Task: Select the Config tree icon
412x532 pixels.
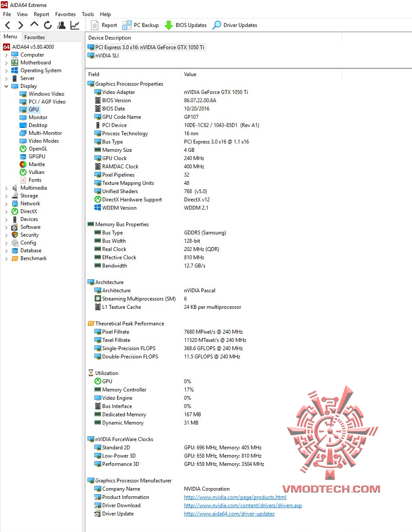Action: point(15,243)
